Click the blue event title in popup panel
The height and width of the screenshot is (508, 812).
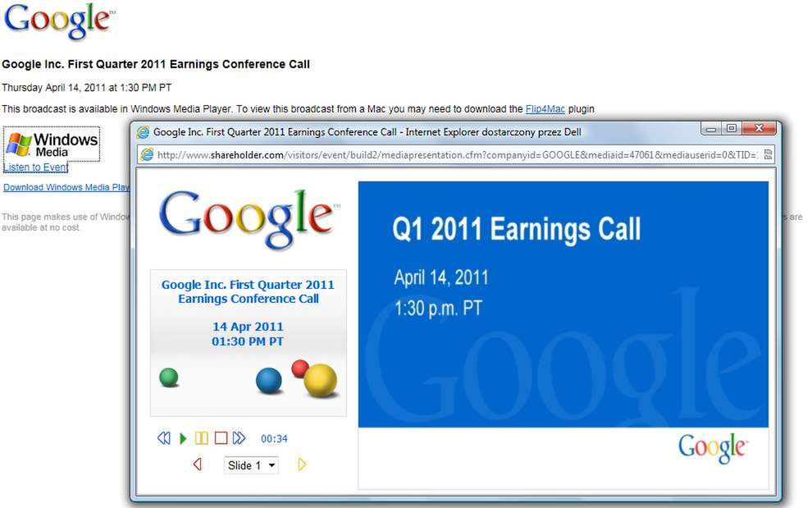point(248,291)
